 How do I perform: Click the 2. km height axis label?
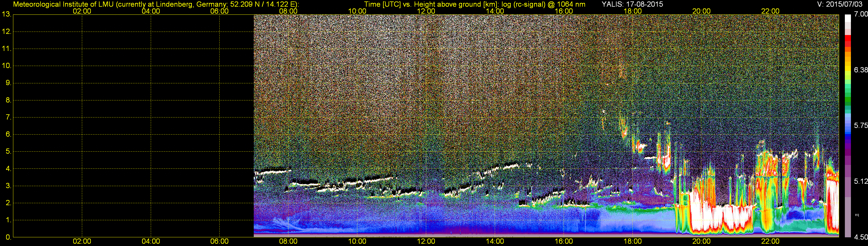pos(8,203)
